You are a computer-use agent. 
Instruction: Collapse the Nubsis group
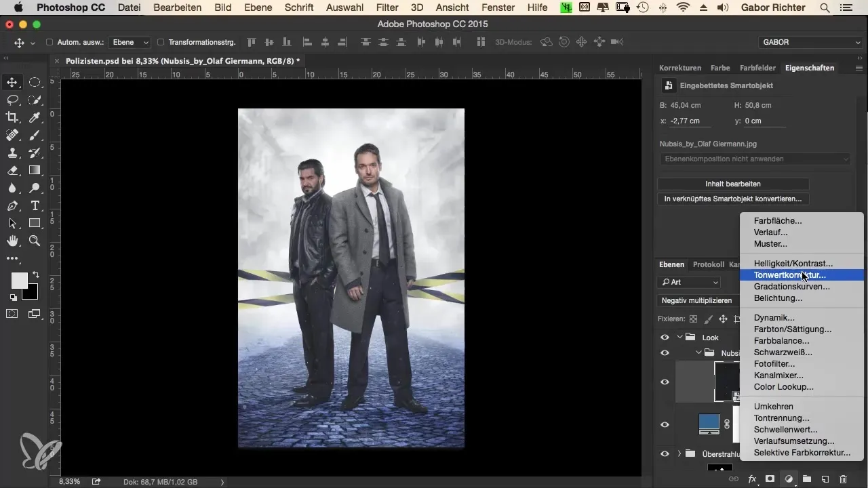698,352
